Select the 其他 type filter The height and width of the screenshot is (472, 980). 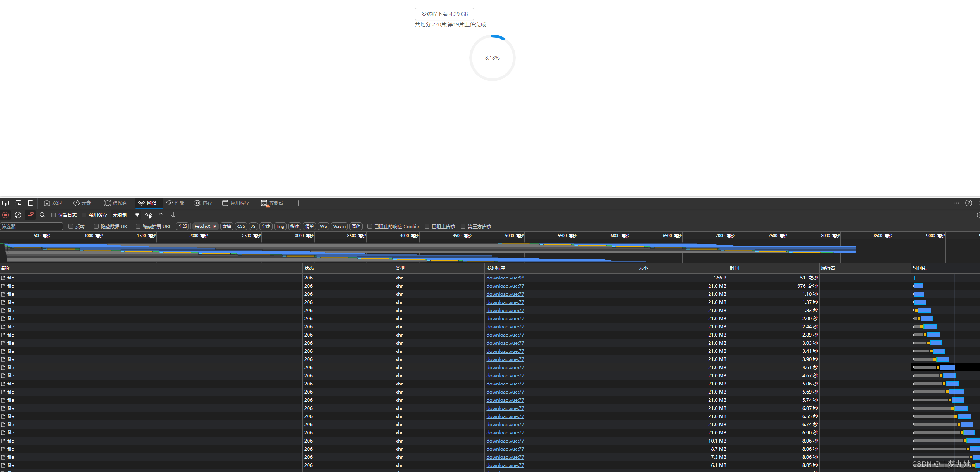(x=356, y=226)
